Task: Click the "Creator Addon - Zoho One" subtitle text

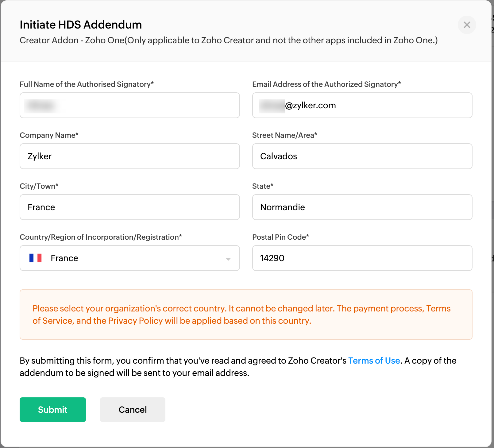Action: pos(229,40)
